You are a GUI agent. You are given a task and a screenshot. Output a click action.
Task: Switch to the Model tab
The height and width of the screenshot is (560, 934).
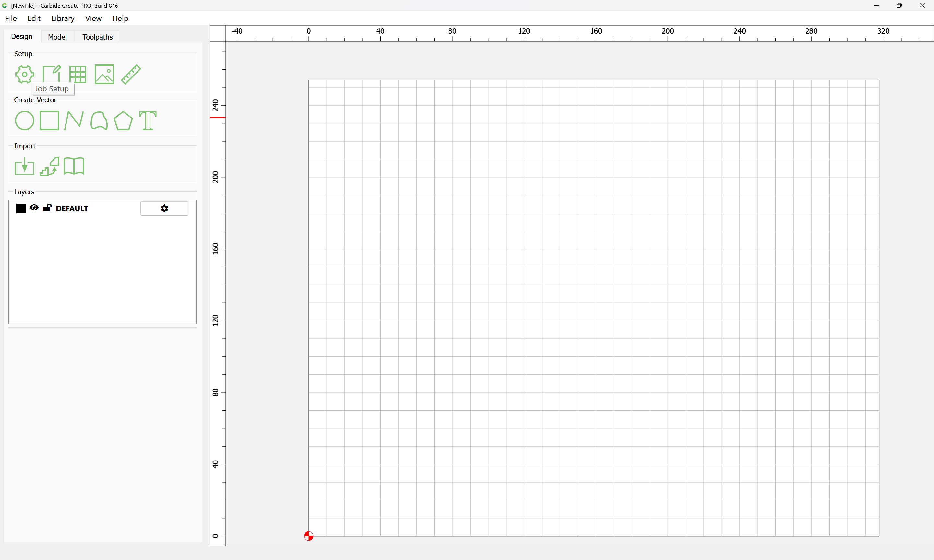point(57,37)
